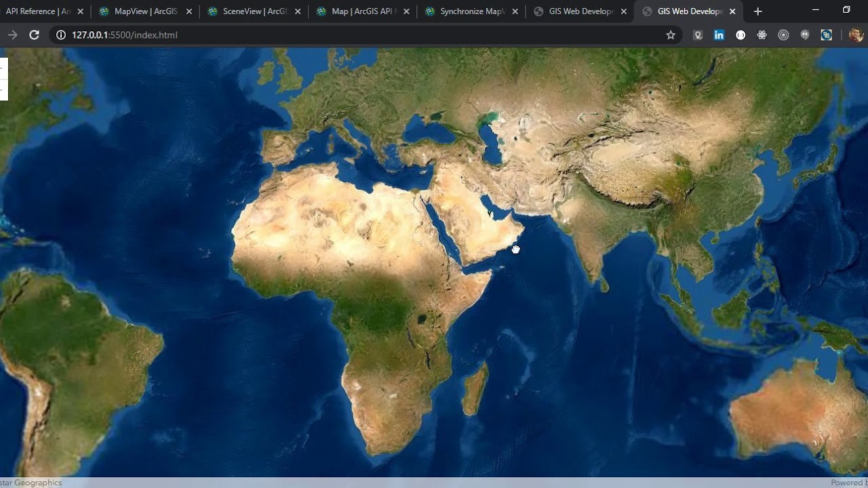Open the LinkedIn extension
The height and width of the screenshot is (488, 868).
pyautogui.click(x=719, y=35)
